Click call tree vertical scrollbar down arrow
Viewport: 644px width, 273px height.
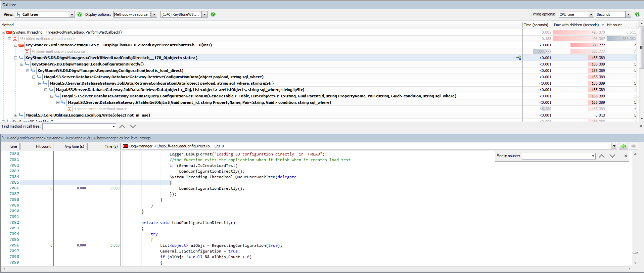coord(641,119)
